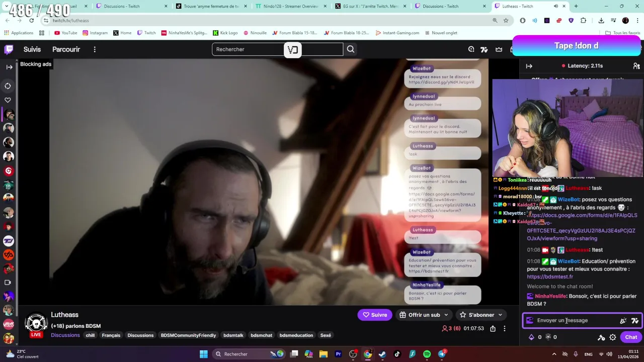The image size is (644, 362).
Task: Select Suivis navigation item
Action: click(32, 49)
